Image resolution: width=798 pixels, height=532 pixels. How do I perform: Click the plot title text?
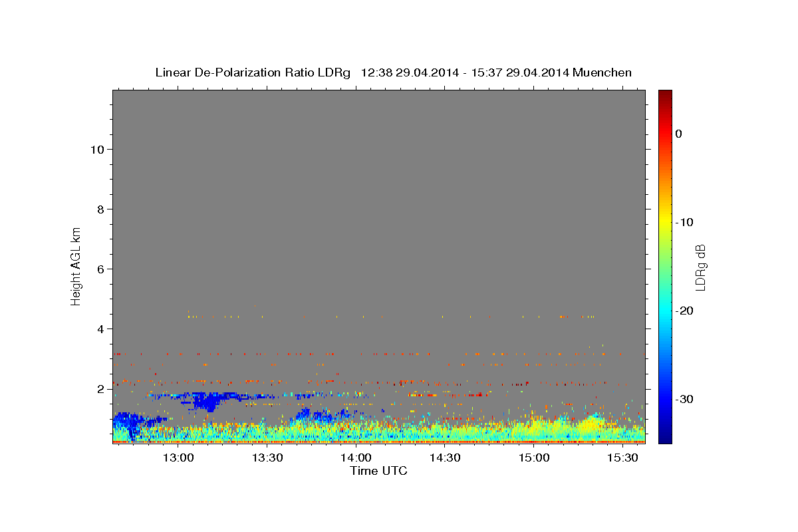[393, 72]
